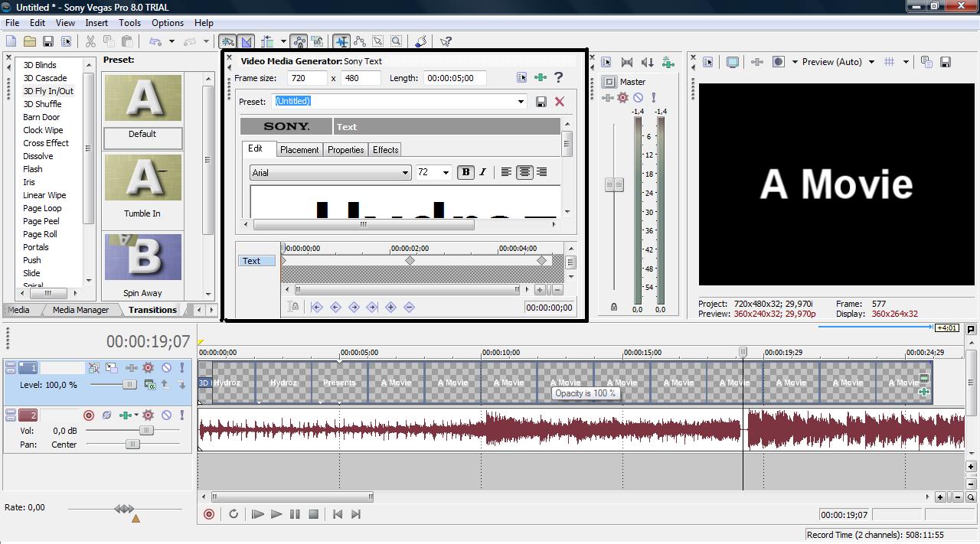Toggle the Automatic Crossfades toolbar button
980x544 pixels.
[x=246, y=41]
